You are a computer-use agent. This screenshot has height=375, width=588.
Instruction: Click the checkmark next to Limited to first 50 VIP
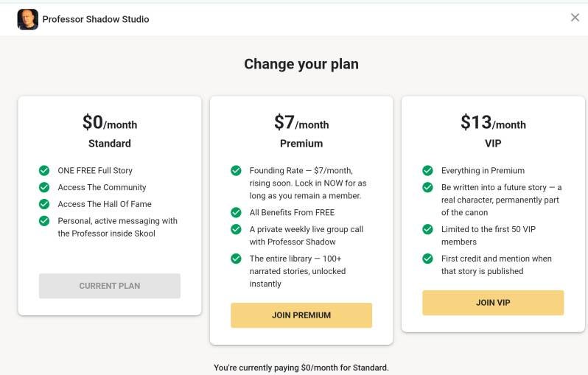(427, 229)
